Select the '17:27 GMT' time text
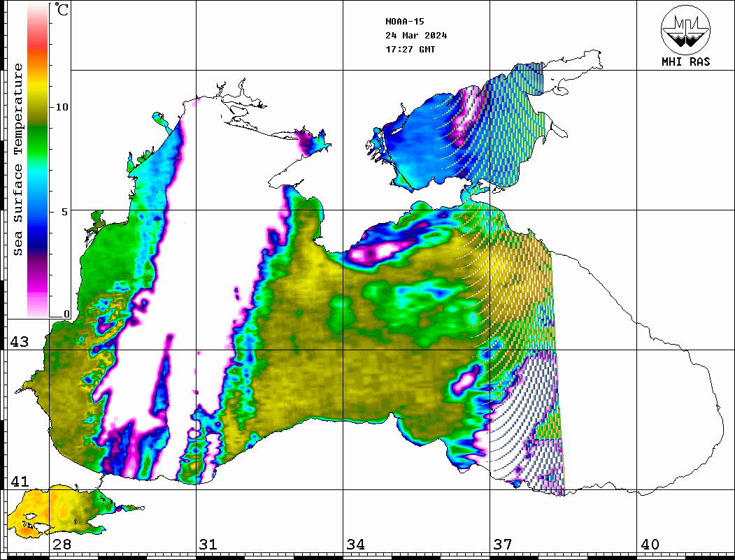Image resolution: width=735 pixels, height=560 pixels. pyautogui.click(x=410, y=49)
